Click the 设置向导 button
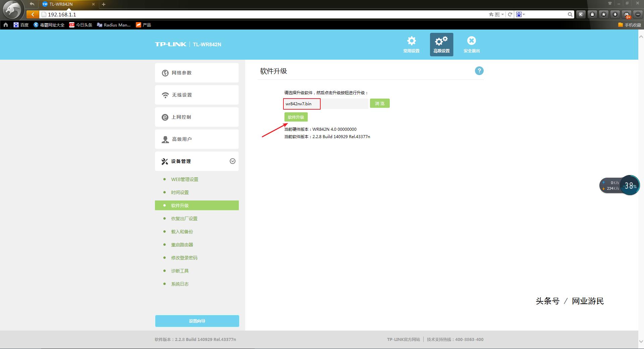The width and height of the screenshot is (644, 349). click(197, 321)
